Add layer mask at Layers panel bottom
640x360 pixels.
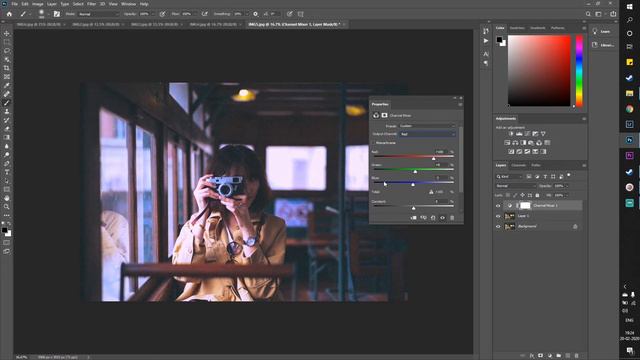(x=540, y=356)
